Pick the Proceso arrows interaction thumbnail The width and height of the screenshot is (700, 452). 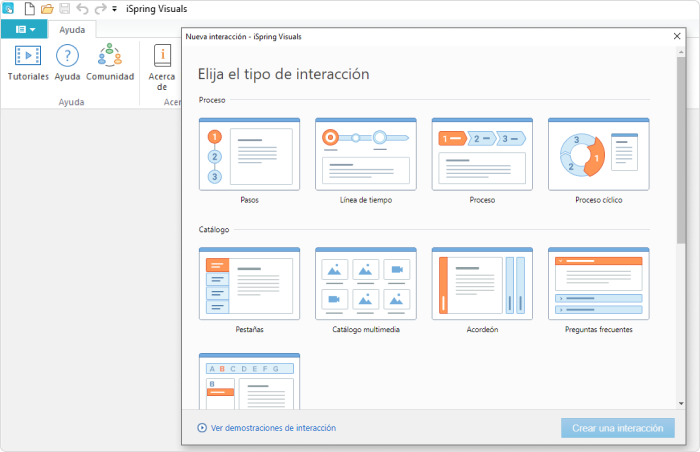(x=482, y=154)
